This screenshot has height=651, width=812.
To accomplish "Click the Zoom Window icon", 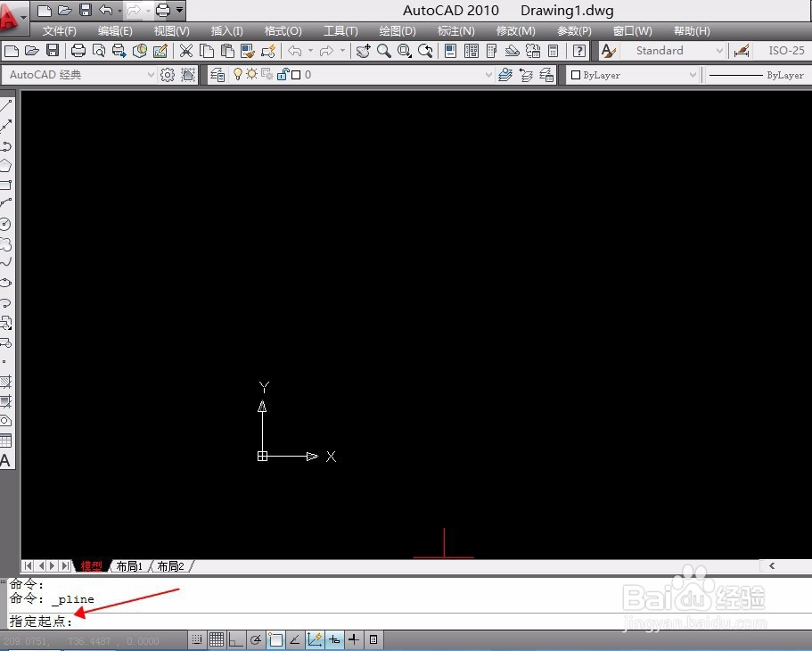I will pyautogui.click(x=405, y=51).
